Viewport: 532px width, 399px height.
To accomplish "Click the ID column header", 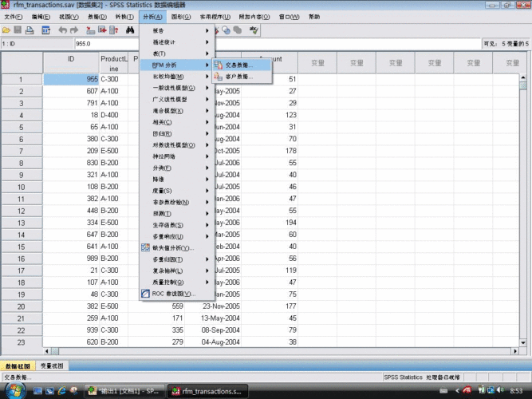I will pos(71,62).
